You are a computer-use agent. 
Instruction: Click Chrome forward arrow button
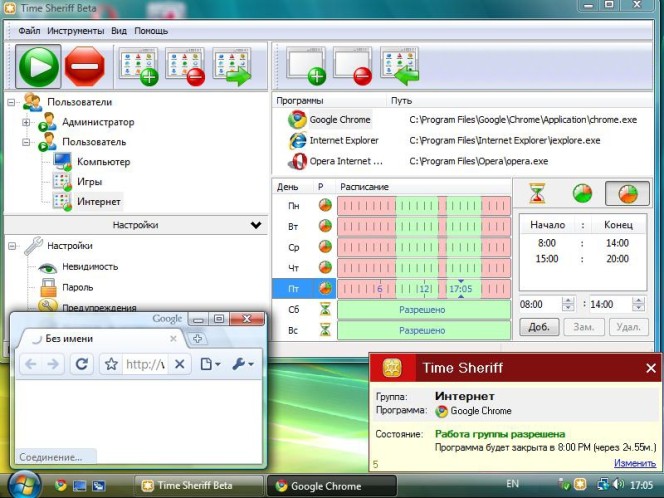[x=53, y=364]
